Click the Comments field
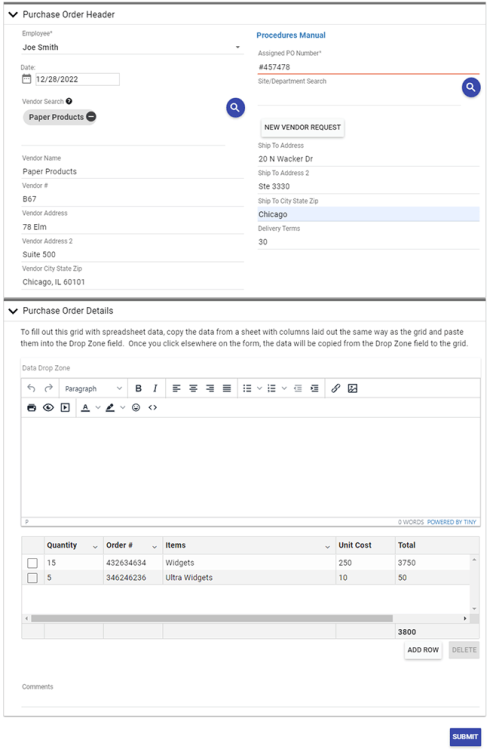 [250, 700]
